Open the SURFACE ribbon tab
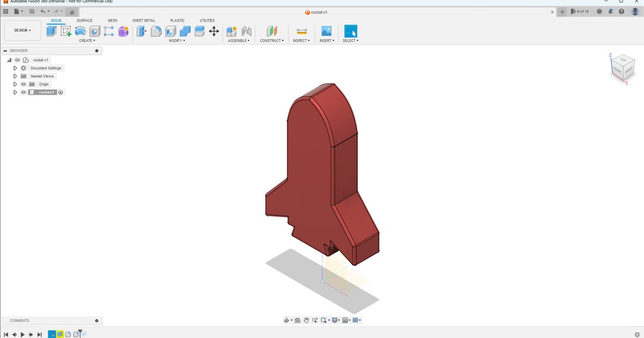Image resolution: width=644 pixels, height=338 pixels. click(84, 20)
